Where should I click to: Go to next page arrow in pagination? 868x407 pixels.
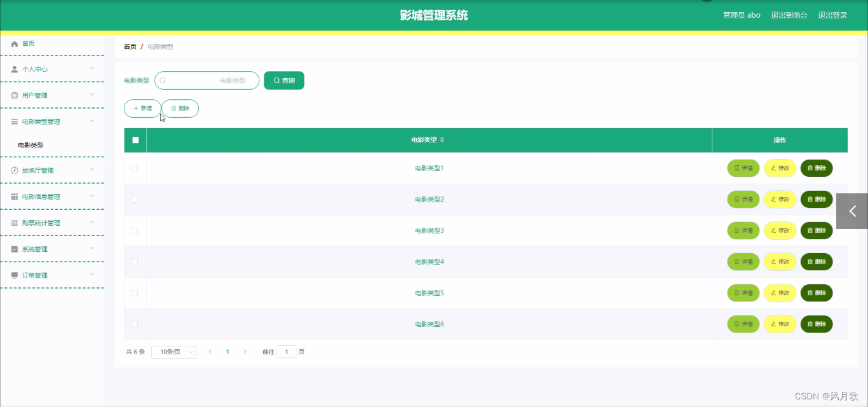(245, 352)
